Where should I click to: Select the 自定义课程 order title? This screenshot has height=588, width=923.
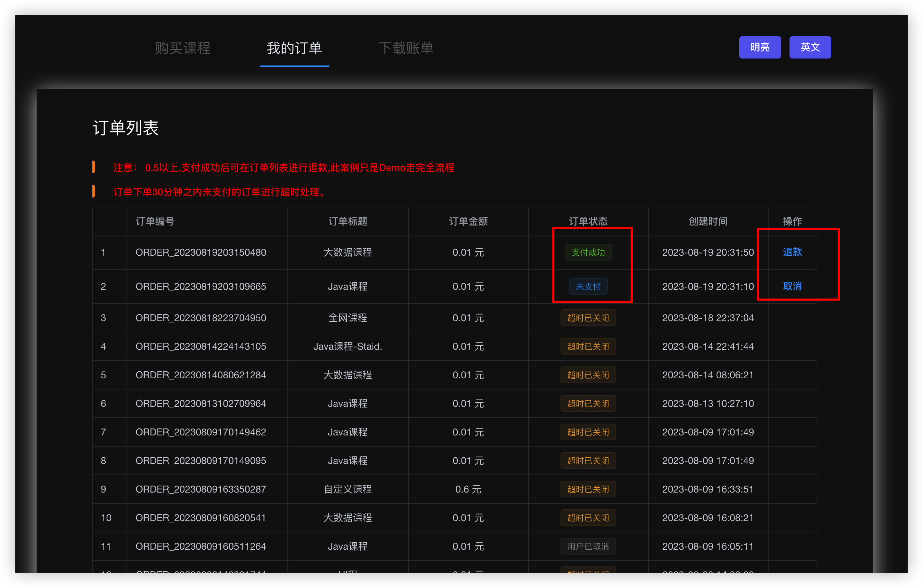coord(347,489)
